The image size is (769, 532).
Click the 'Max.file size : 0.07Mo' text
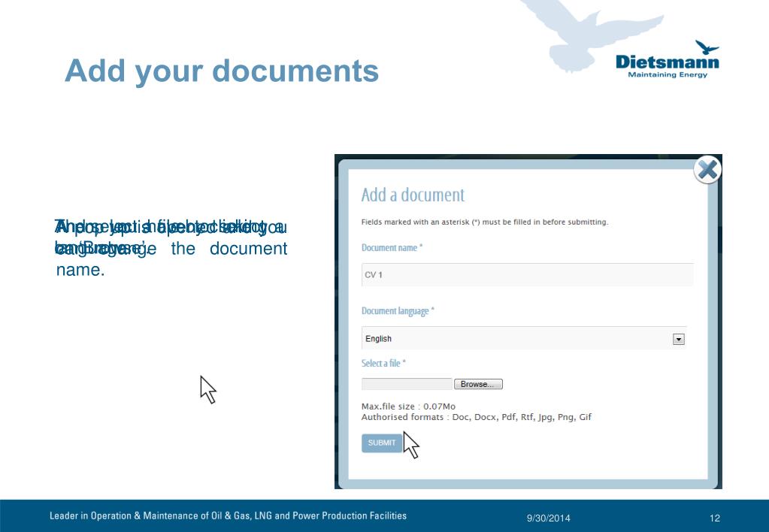(408, 407)
